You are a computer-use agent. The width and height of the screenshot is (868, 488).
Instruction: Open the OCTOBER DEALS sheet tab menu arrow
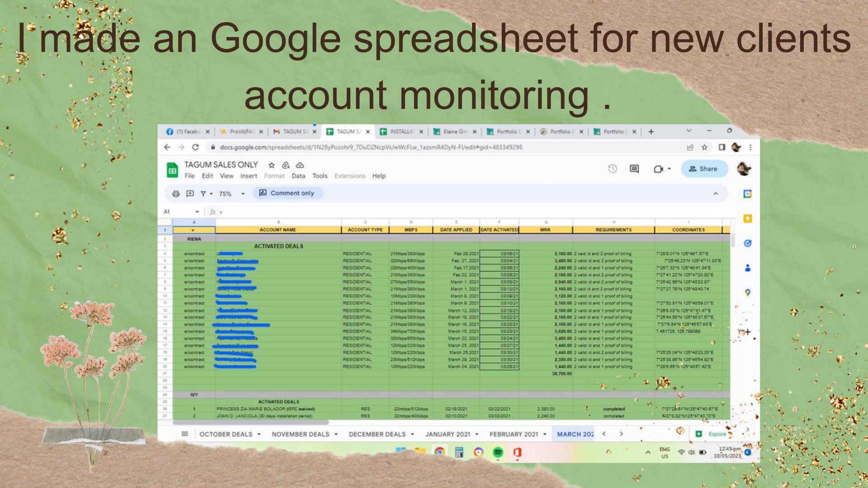[x=259, y=434]
